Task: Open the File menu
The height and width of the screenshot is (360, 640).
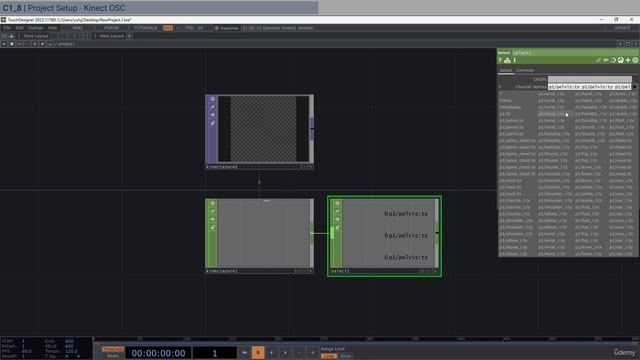Action: pos(7,28)
